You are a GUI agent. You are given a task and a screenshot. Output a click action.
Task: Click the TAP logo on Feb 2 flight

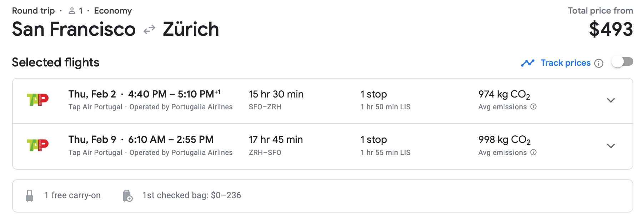click(x=38, y=99)
